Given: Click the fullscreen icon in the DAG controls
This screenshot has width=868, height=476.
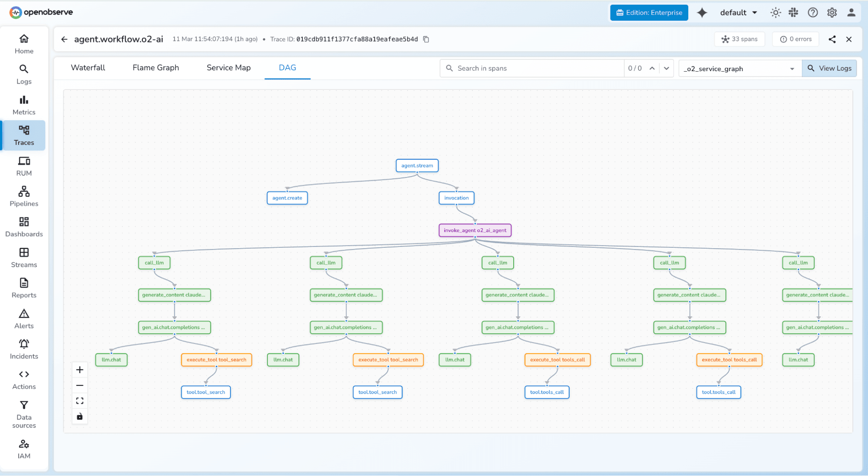Looking at the screenshot, I should (79, 400).
